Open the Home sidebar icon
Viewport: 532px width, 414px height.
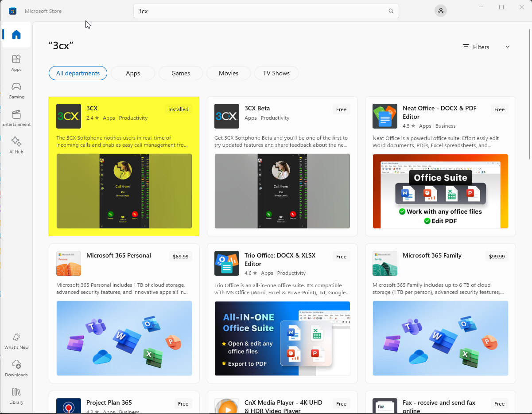tap(16, 35)
